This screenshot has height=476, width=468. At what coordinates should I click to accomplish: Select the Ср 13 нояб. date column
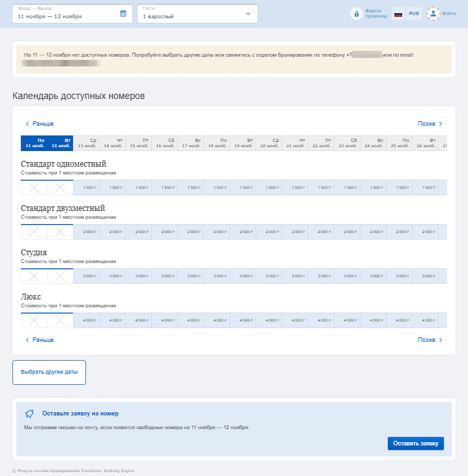[86, 143]
